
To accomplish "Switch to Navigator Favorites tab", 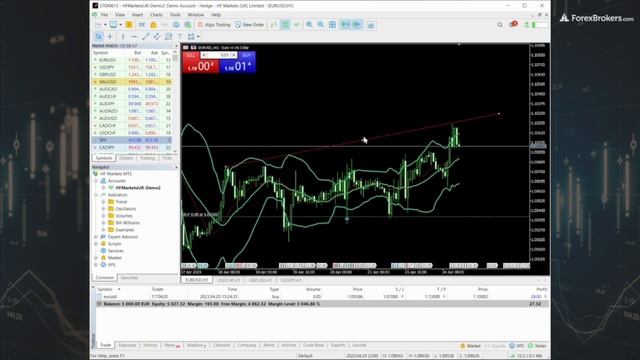I will tap(129, 278).
